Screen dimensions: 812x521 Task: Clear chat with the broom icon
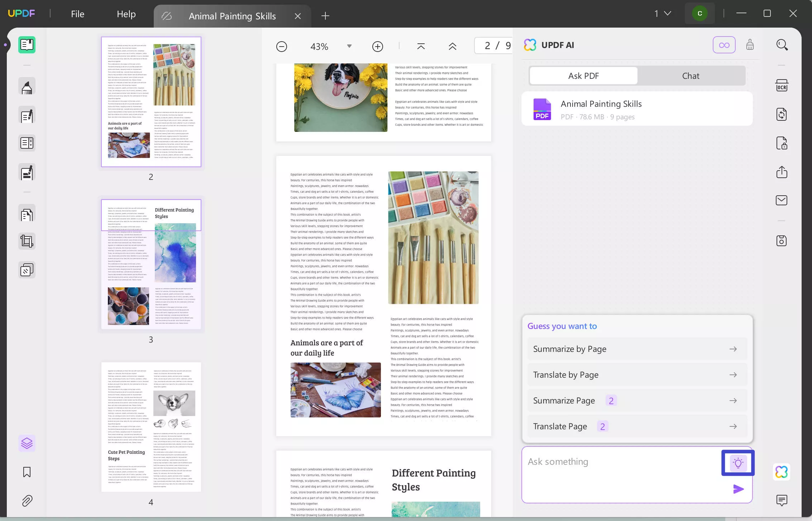coord(750,45)
